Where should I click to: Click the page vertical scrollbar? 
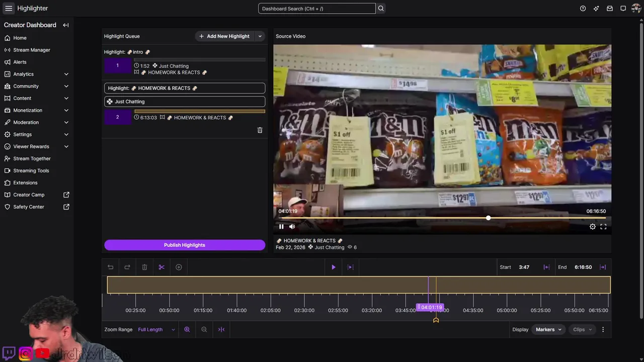tap(641, 171)
